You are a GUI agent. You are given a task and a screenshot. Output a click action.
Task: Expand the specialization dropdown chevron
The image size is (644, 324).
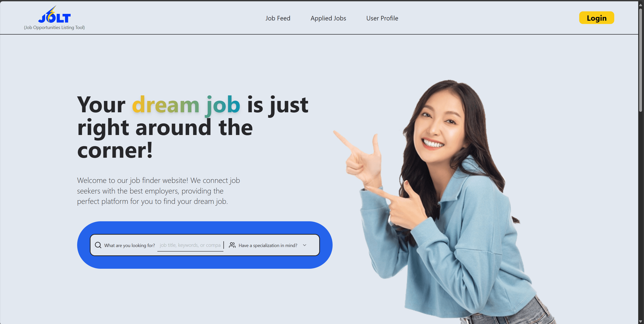[x=305, y=245]
